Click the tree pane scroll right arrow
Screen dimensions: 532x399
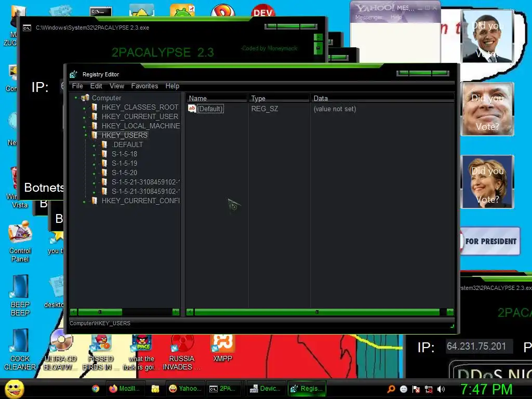pos(176,312)
